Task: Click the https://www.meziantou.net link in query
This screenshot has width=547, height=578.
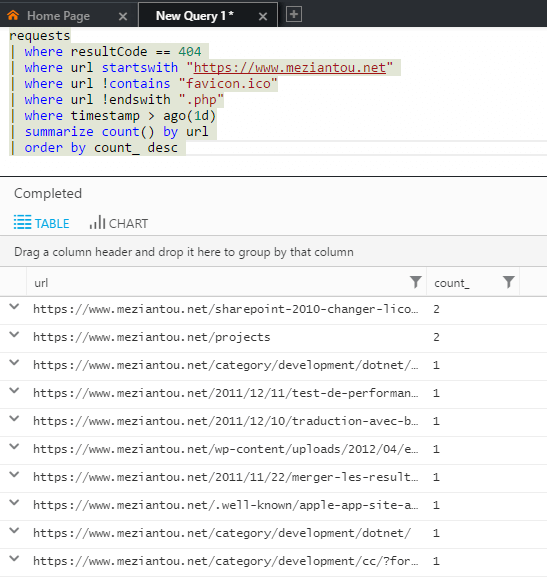Action: [290, 68]
